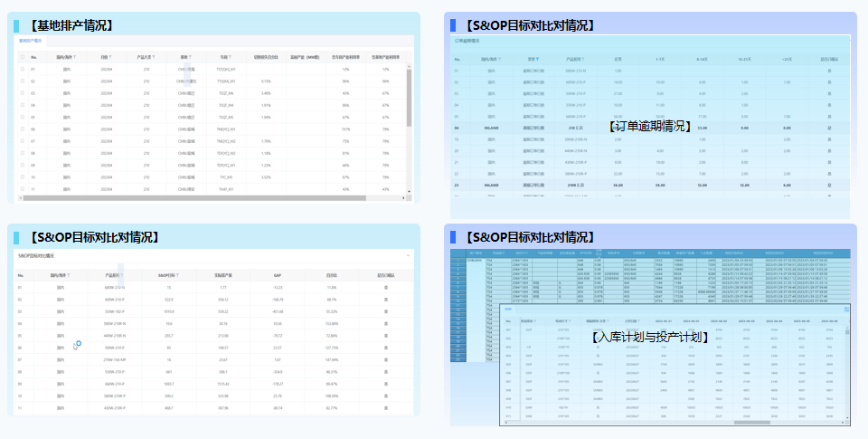
Task: Click filter icon beside 车间 column header
Action: (x=228, y=57)
